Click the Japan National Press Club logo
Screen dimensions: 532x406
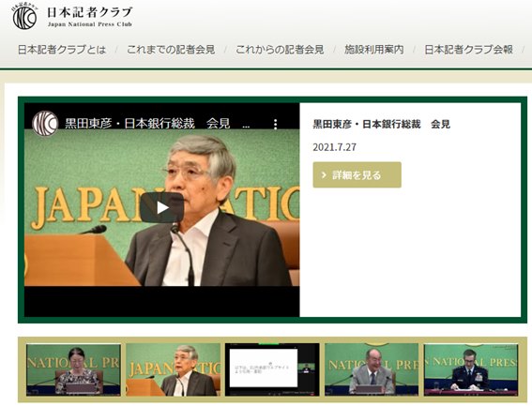(25, 17)
